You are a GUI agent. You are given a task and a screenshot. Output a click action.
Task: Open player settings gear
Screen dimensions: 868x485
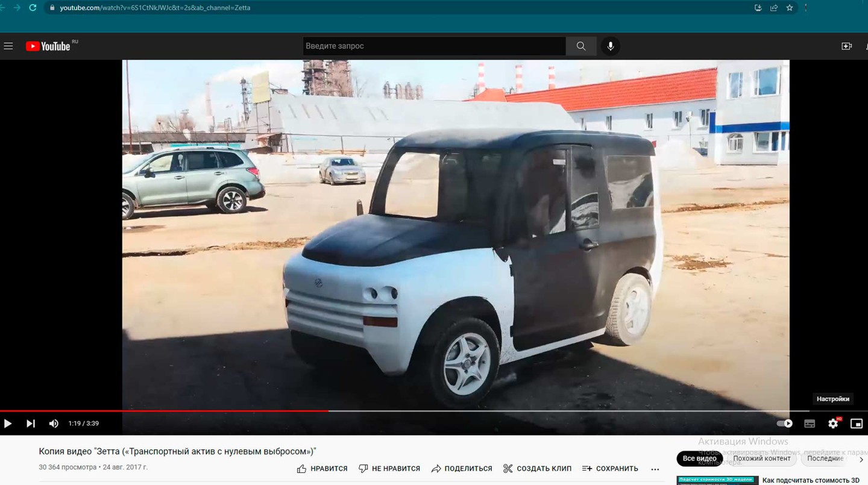833,424
